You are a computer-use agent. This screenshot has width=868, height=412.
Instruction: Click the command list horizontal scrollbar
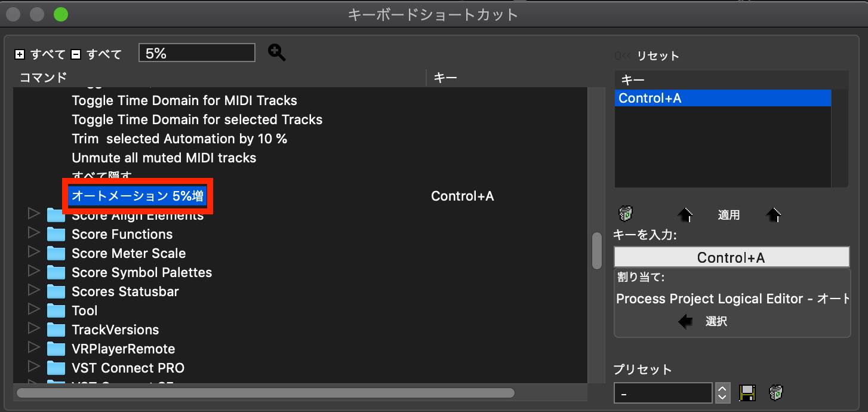point(266,393)
